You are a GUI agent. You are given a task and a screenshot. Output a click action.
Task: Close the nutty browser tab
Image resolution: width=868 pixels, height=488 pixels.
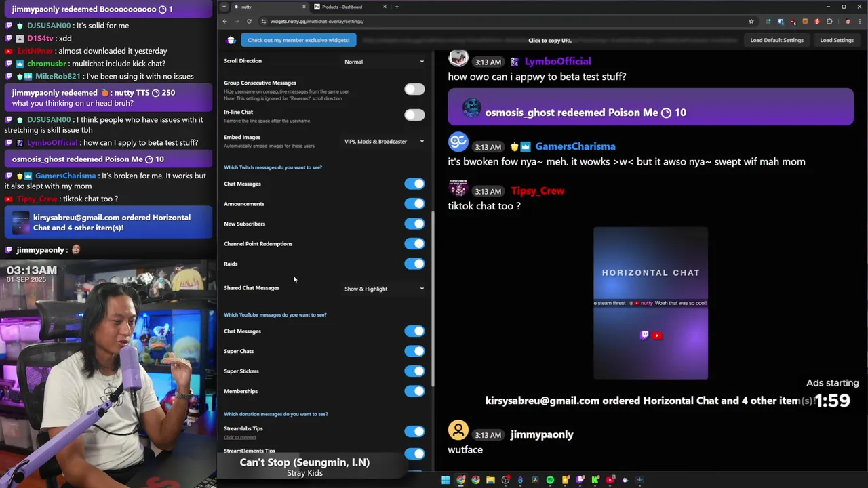click(304, 7)
